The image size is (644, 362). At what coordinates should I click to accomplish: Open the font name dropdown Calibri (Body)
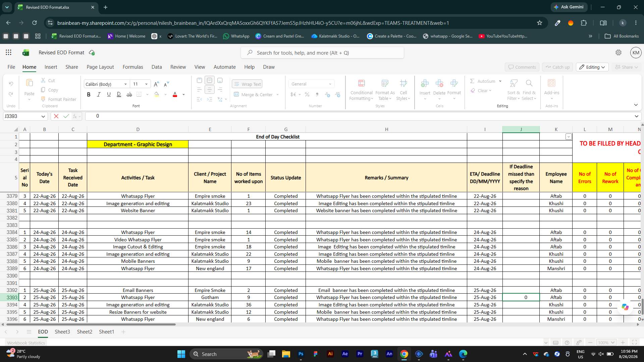pos(106,84)
